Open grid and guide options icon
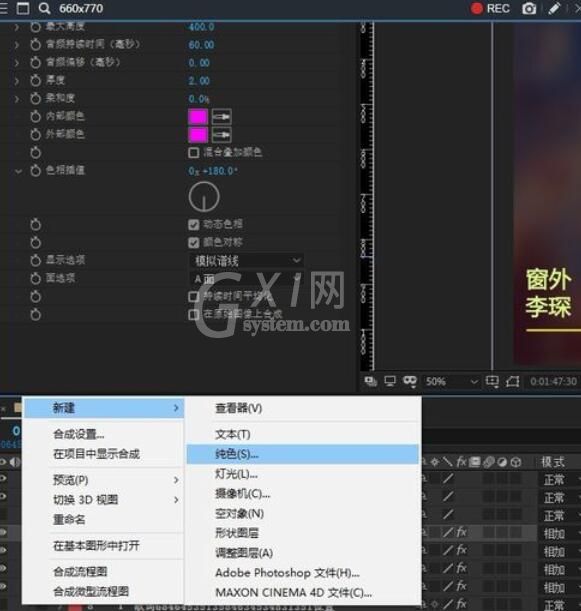The width and height of the screenshot is (581, 611). (492, 381)
